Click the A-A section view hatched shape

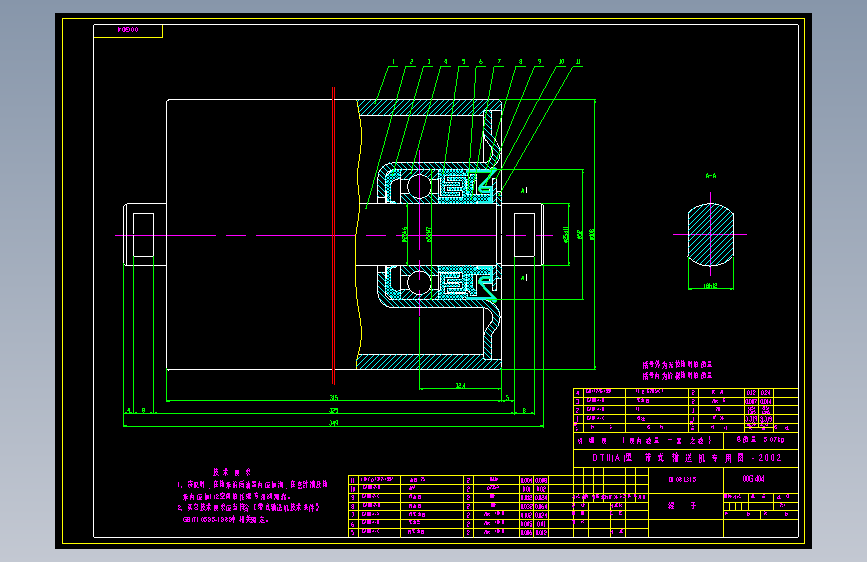pos(711,235)
